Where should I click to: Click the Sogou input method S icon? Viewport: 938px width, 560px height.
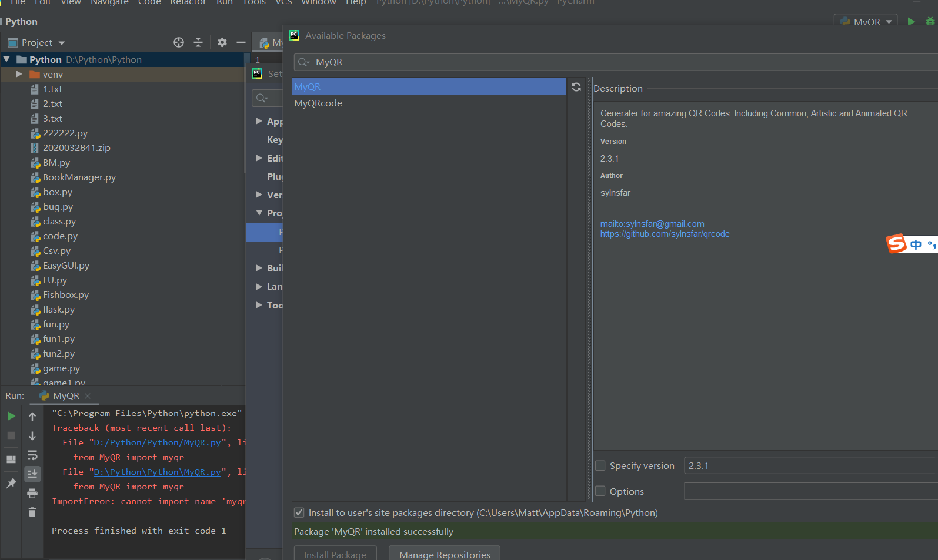point(896,243)
